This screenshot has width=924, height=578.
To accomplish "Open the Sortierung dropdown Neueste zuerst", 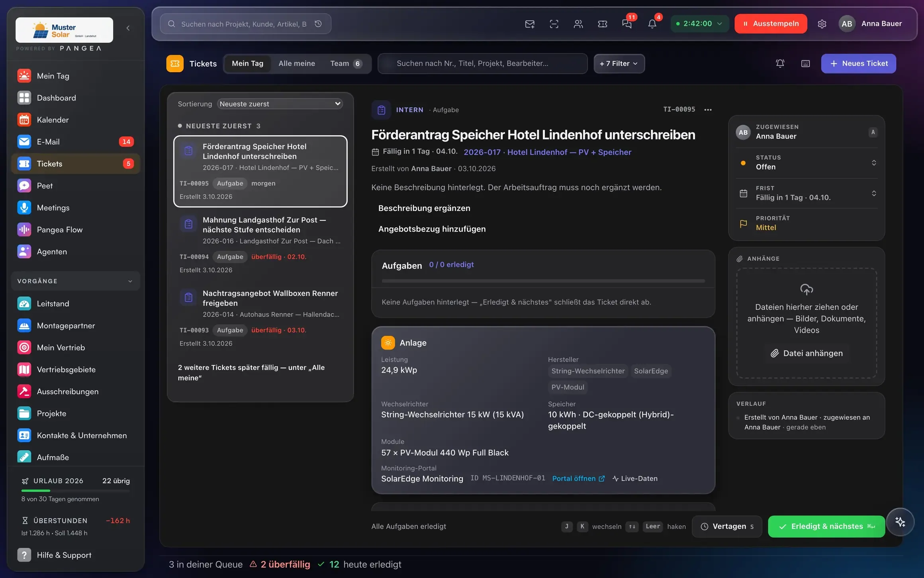I will coord(280,104).
